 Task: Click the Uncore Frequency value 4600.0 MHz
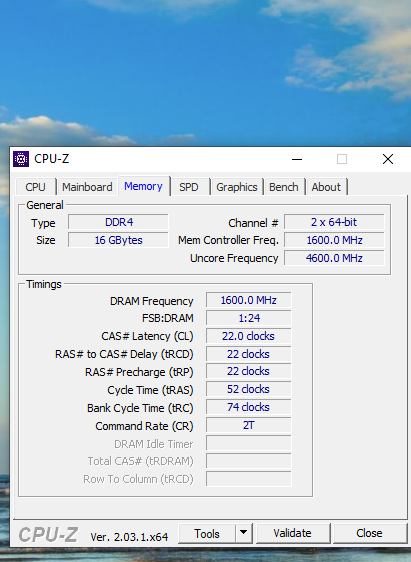(x=334, y=258)
